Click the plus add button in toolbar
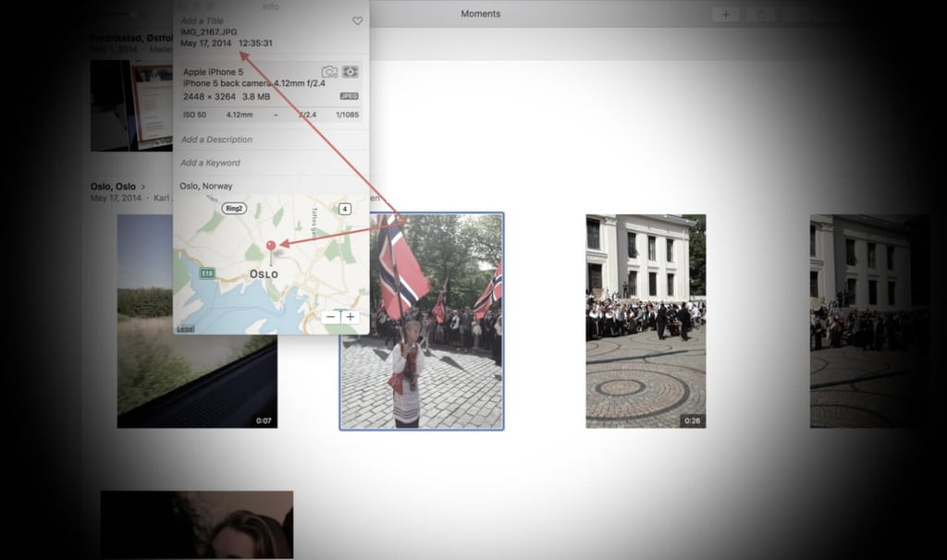Screen dimensions: 947x560 point(726,15)
